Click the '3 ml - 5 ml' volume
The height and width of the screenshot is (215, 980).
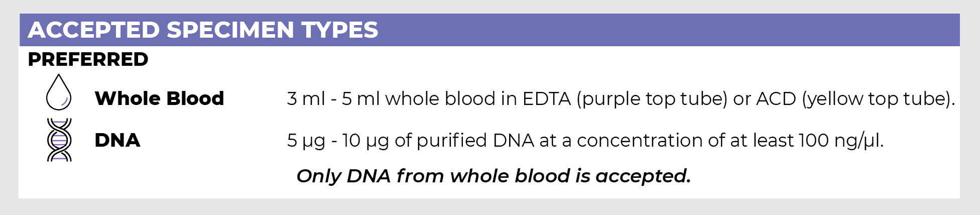(x=333, y=99)
